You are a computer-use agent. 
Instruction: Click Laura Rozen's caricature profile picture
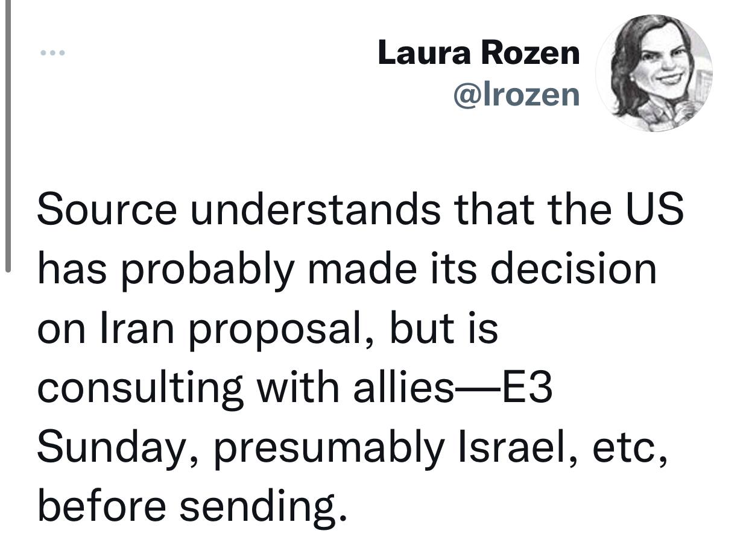[x=654, y=73]
